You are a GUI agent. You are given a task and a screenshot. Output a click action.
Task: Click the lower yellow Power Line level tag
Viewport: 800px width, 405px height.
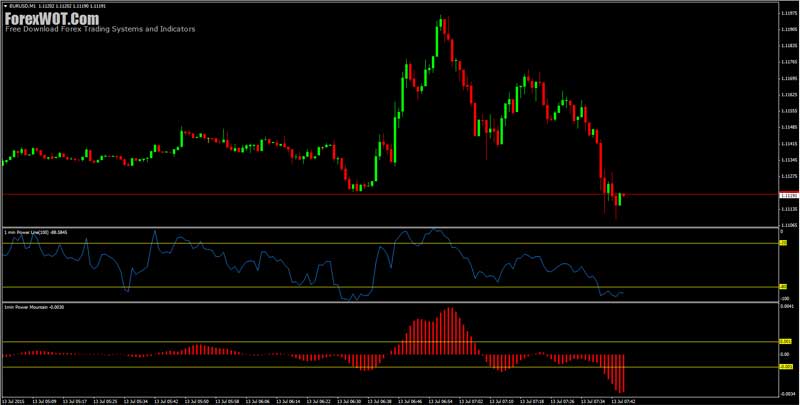pos(783,287)
